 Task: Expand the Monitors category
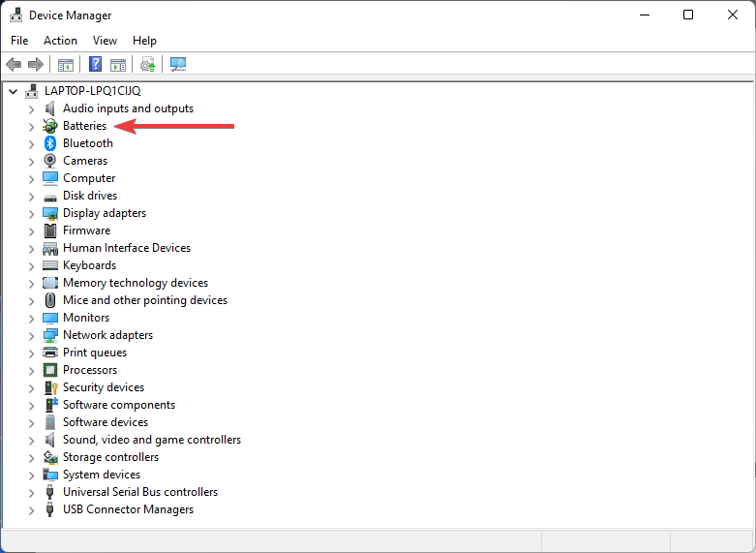[x=31, y=319]
